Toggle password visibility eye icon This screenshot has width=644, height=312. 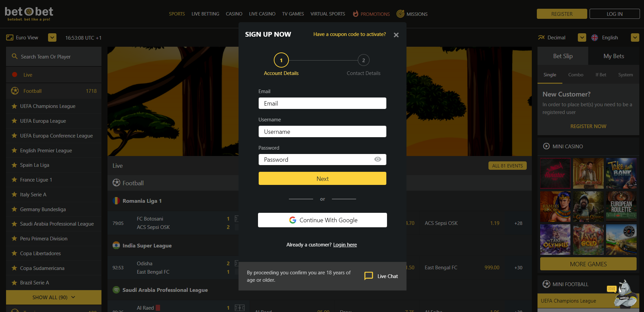click(378, 159)
